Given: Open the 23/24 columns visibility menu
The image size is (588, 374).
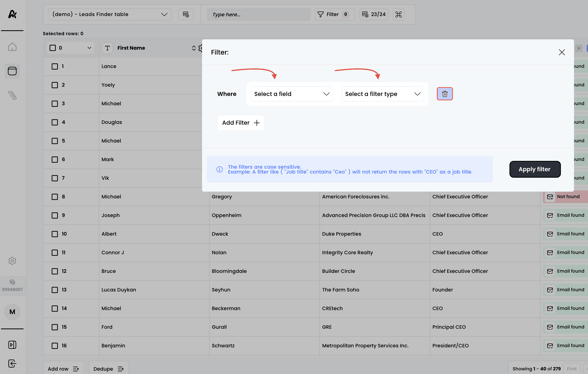Looking at the screenshot, I should pyautogui.click(x=374, y=14).
